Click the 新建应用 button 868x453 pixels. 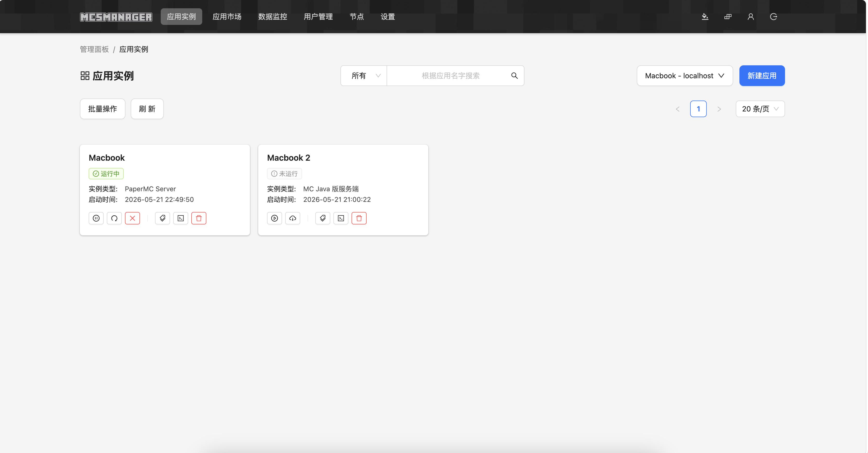tap(762, 76)
